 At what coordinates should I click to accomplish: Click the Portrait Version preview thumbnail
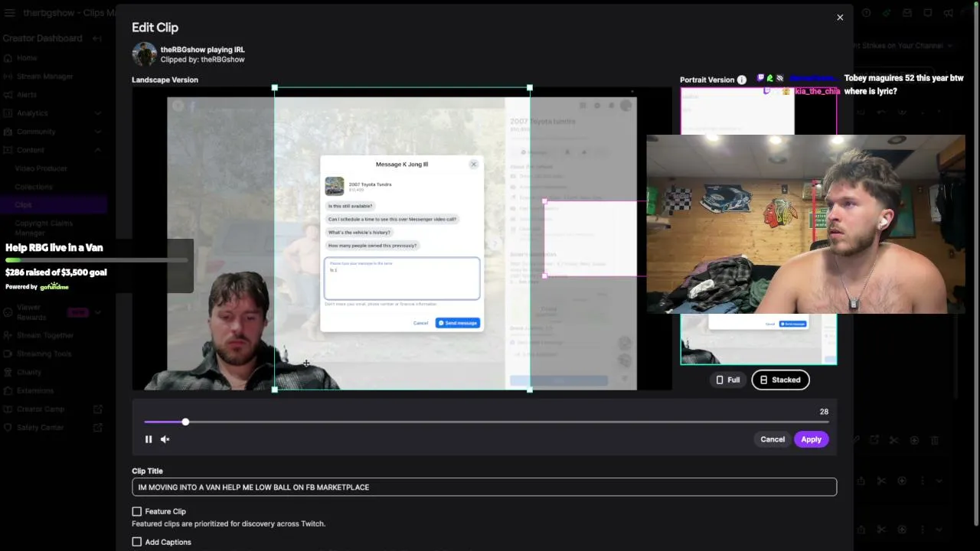coord(758,226)
